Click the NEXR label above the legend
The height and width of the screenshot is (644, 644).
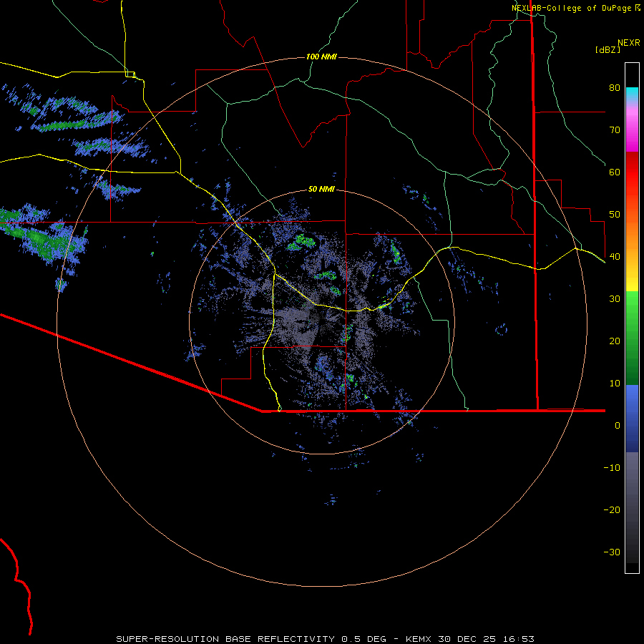(628, 43)
